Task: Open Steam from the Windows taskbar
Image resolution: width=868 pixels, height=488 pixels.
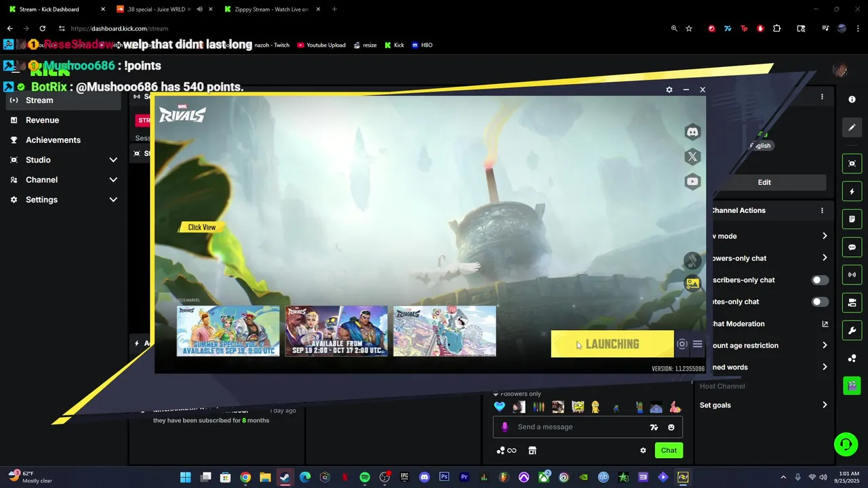Action: (285, 477)
